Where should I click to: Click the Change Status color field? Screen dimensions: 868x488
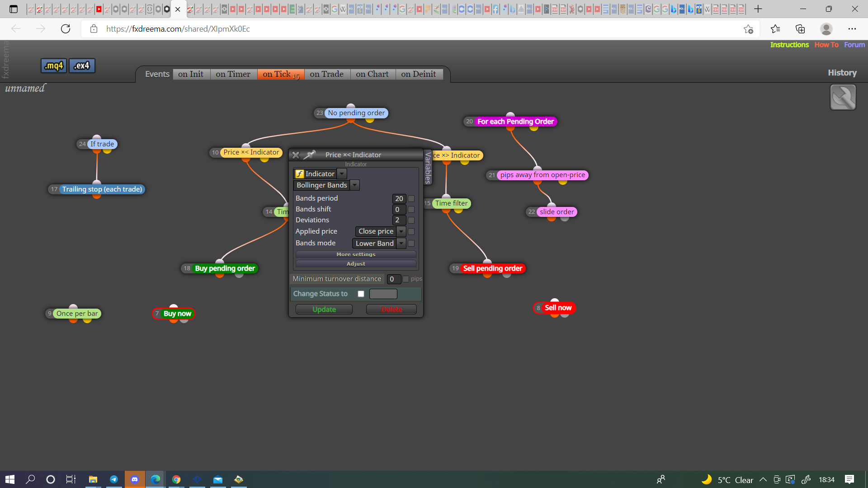(x=383, y=294)
